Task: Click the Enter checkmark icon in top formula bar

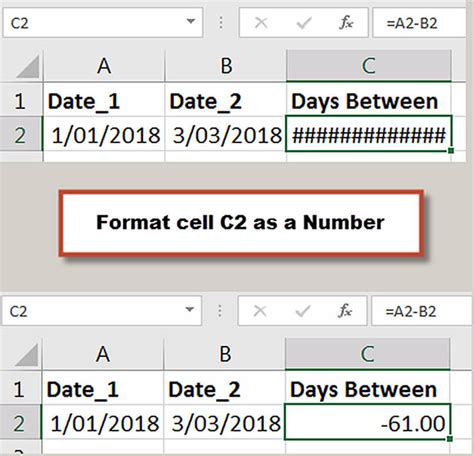Action: [304, 23]
